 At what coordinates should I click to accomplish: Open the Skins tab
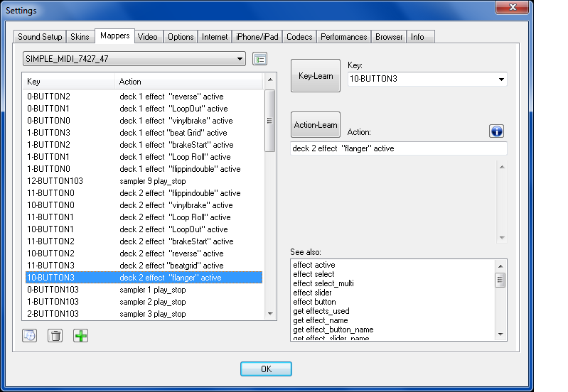point(81,37)
